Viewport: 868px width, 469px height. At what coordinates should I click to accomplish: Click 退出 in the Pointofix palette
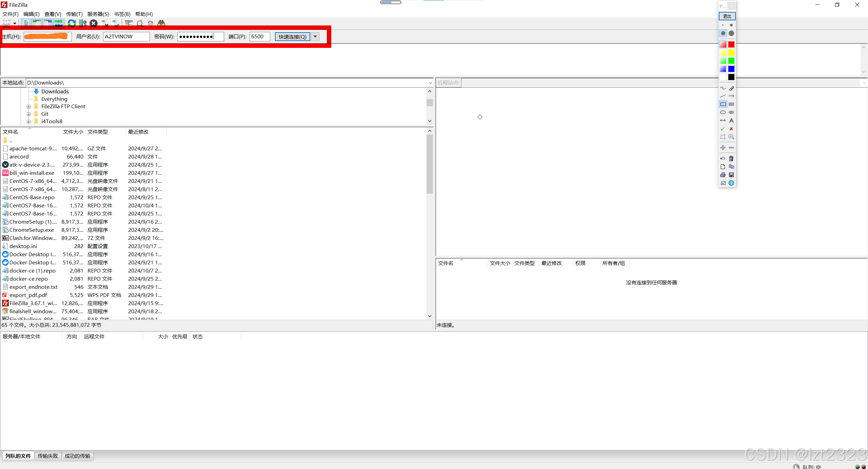727,16
